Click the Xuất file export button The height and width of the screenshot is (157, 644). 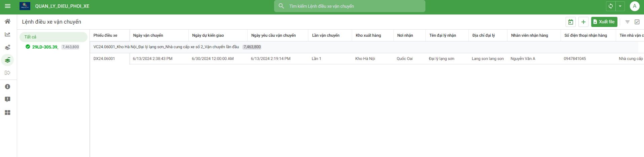(604, 22)
